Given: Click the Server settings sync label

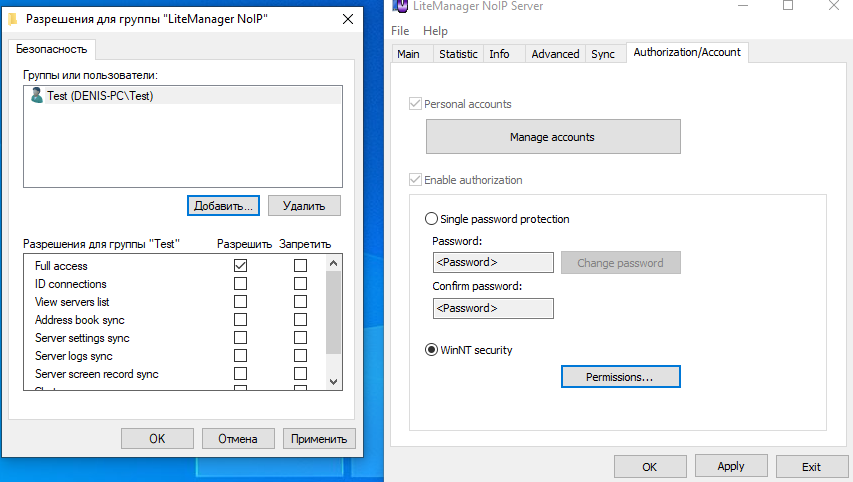Looking at the screenshot, I should pyautogui.click(x=82, y=338).
